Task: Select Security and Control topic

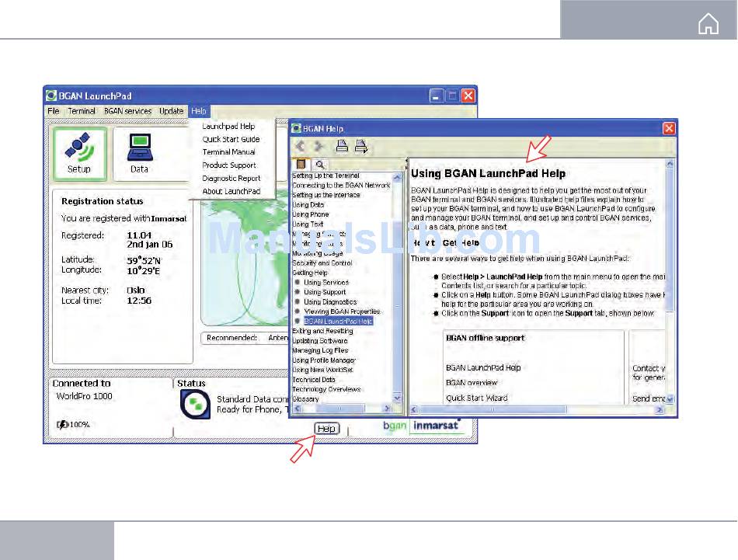Action: (322, 263)
